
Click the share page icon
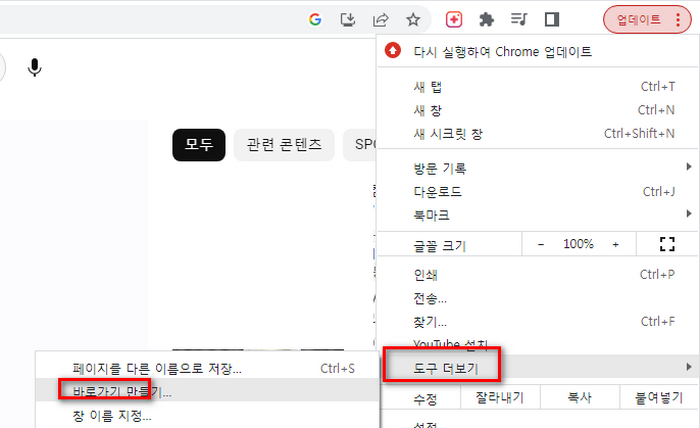click(381, 20)
